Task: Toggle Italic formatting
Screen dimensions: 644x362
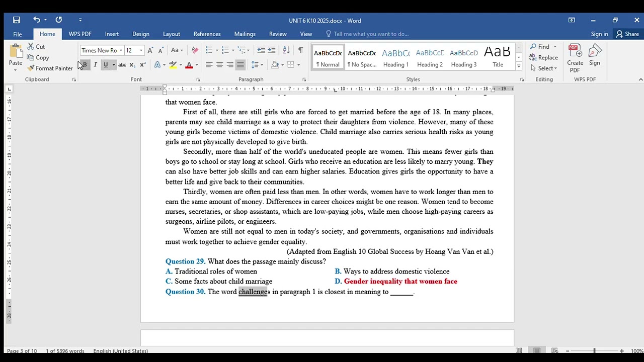Action: pyautogui.click(x=95, y=65)
